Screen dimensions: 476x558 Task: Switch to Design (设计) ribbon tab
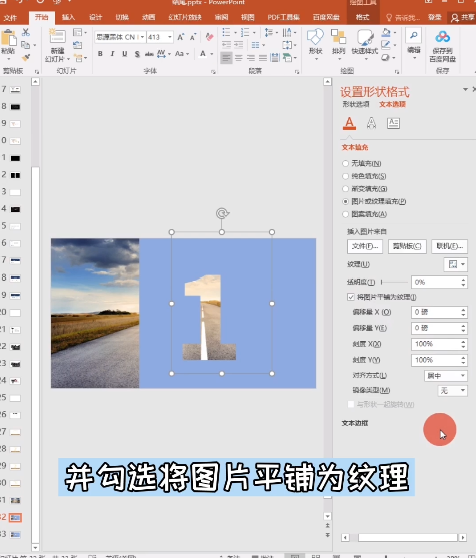[x=95, y=17]
